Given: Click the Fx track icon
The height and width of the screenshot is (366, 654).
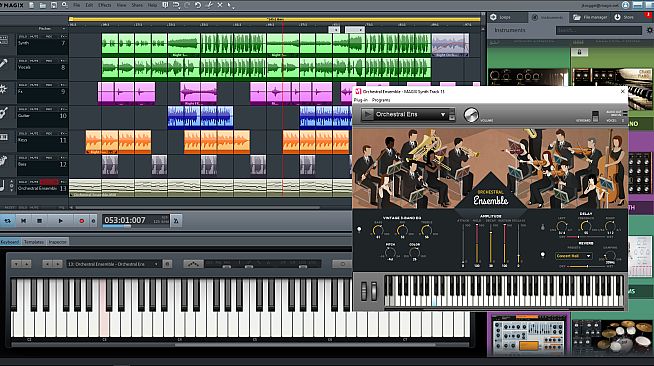Looking at the screenshot, I should pyautogui.click(x=3, y=88).
